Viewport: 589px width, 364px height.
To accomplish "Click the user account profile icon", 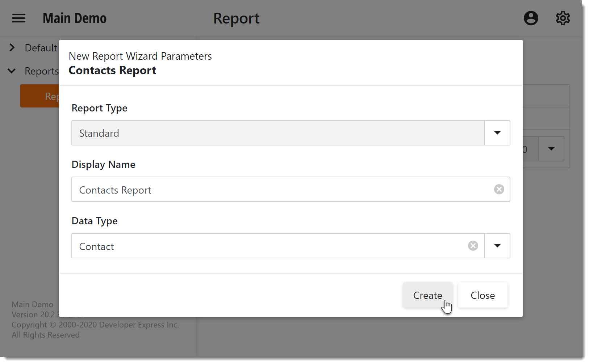I will [x=531, y=18].
